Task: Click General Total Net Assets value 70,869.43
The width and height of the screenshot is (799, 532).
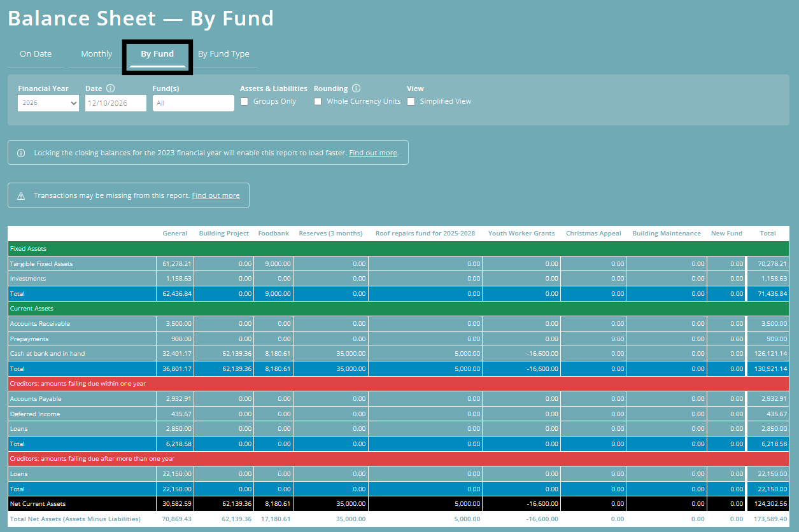Action: pyautogui.click(x=177, y=519)
